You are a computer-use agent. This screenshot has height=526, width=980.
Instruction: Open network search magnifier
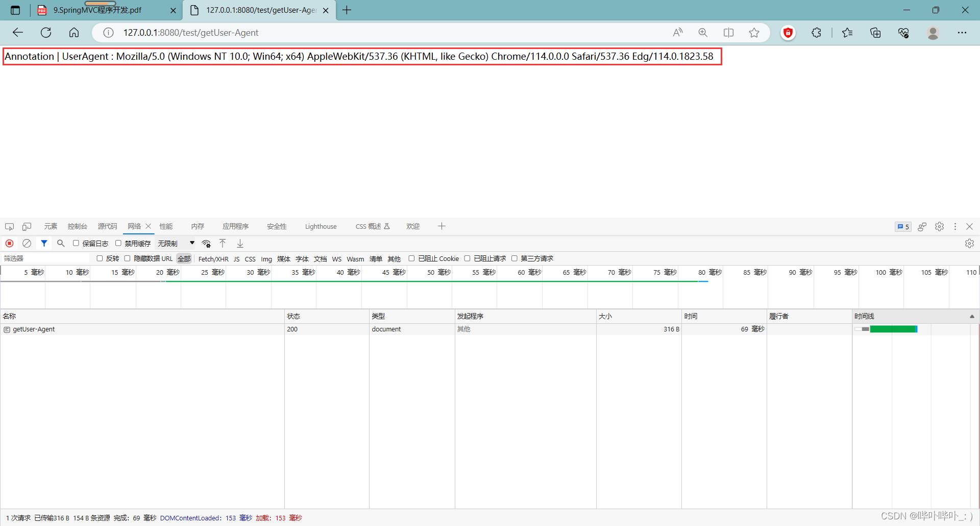pyautogui.click(x=61, y=243)
